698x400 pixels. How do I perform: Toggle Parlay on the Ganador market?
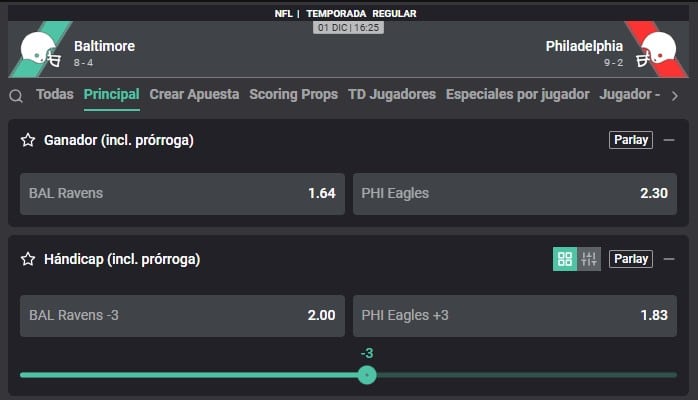pyautogui.click(x=631, y=140)
